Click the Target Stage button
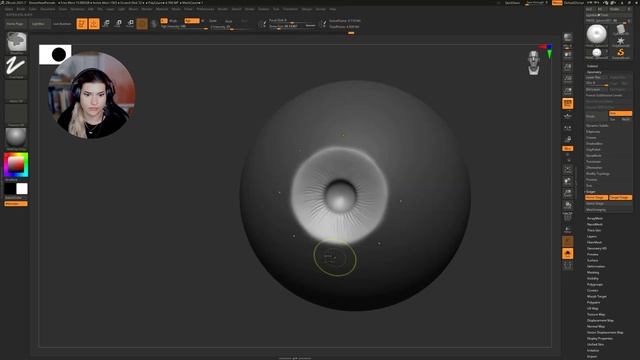This screenshot has height=360, width=640. 620,198
